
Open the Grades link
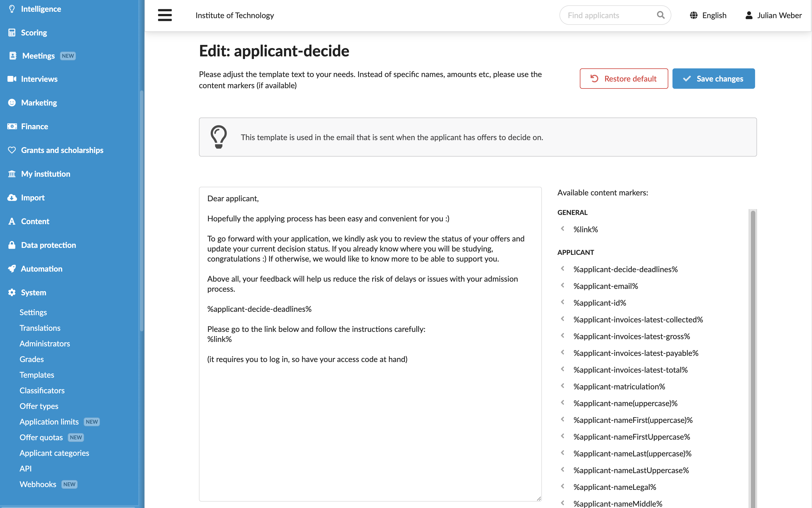click(x=32, y=359)
